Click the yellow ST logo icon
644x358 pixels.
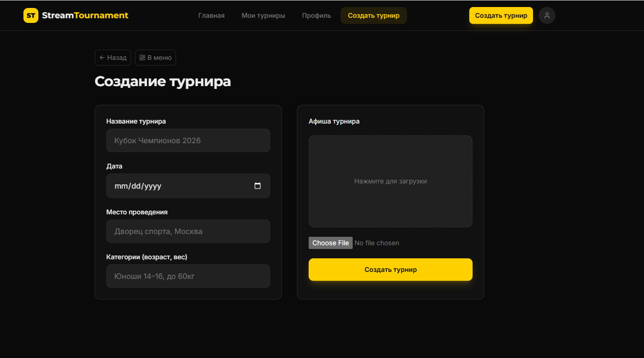(31, 15)
